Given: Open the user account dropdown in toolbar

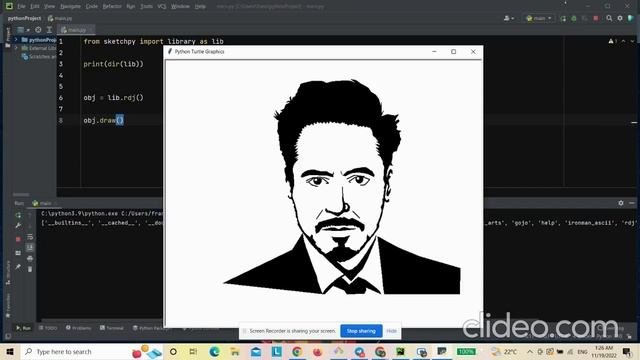Looking at the screenshot, I should (509, 18).
